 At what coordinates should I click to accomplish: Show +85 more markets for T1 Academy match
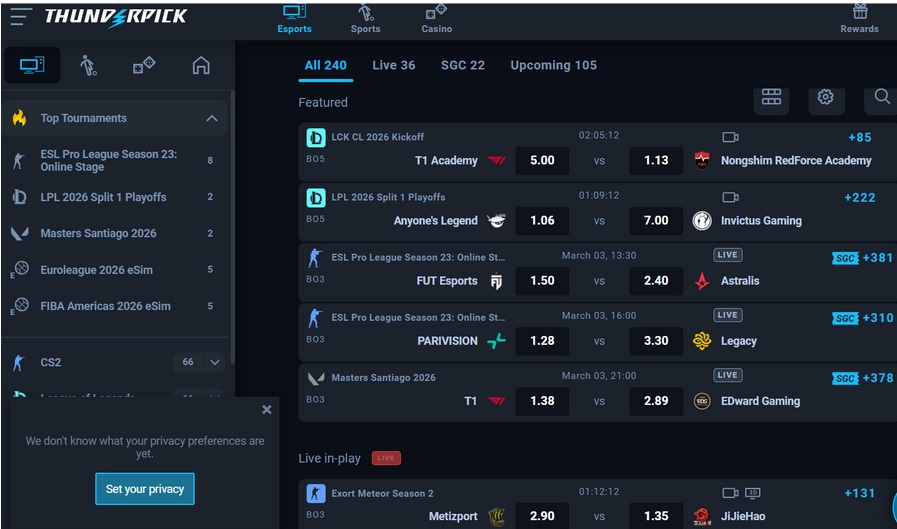pos(860,137)
